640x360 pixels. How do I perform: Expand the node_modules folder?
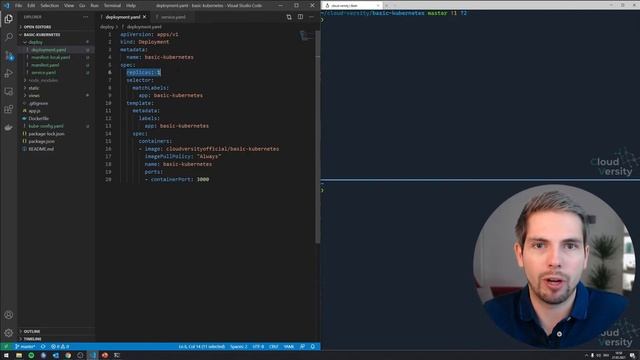tap(43, 80)
